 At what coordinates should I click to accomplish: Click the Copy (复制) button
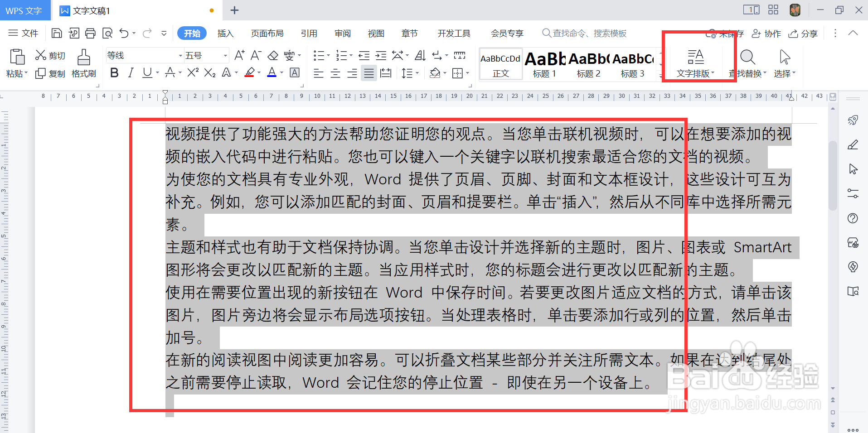coord(50,73)
